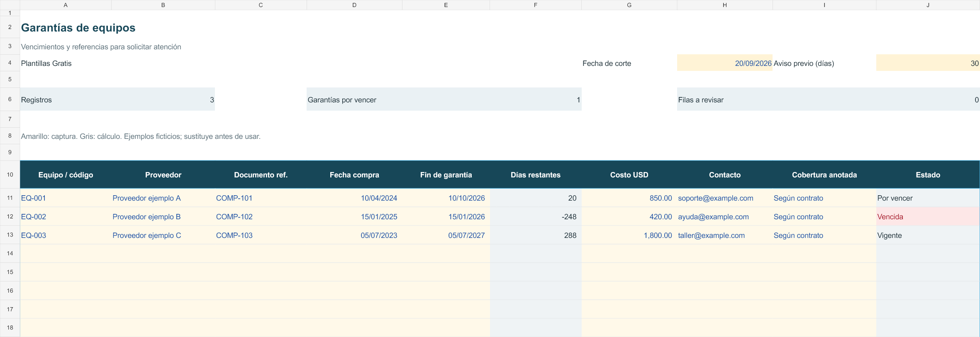Select column A header
The height and width of the screenshot is (337, 980).
(x=66, y=5)
